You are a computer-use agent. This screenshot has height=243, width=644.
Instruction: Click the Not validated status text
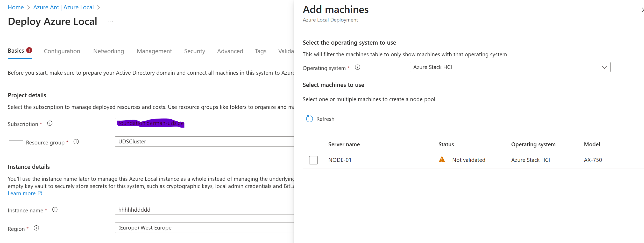tap(469, 160)
